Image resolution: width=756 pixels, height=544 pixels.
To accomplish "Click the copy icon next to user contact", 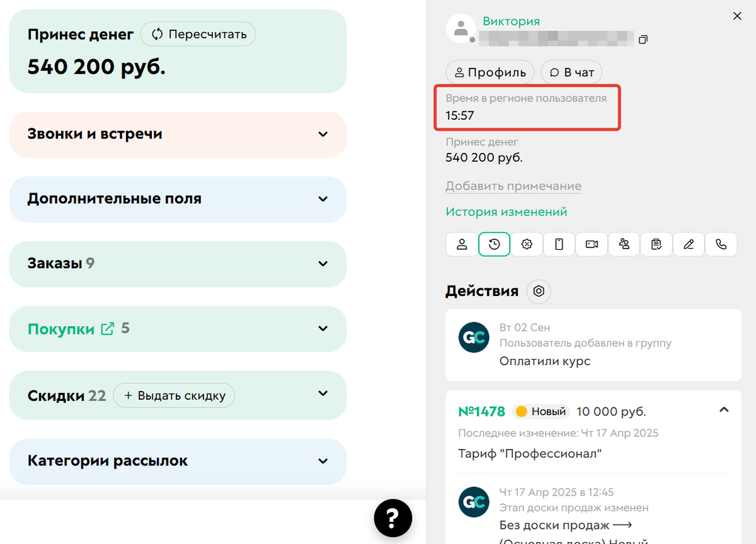I will [643, 39].
